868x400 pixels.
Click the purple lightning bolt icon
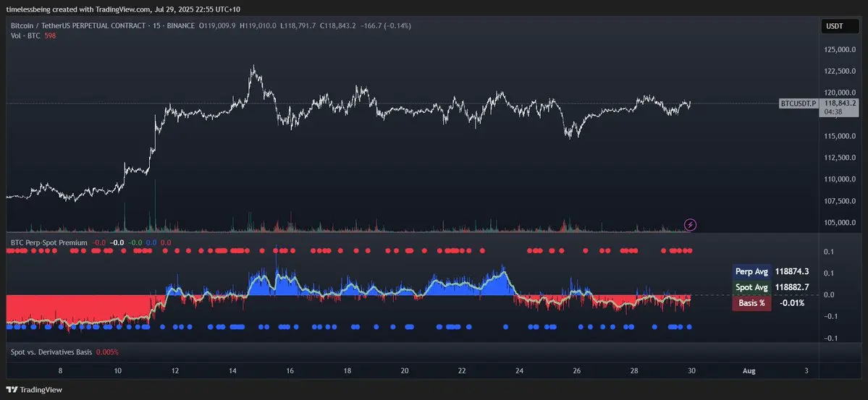click(x=691, y=225)
